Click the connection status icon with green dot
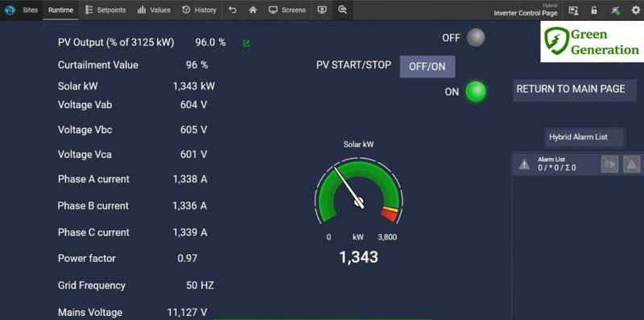The height and width of the screenshot is (320, 644). [x=615, y=10]
